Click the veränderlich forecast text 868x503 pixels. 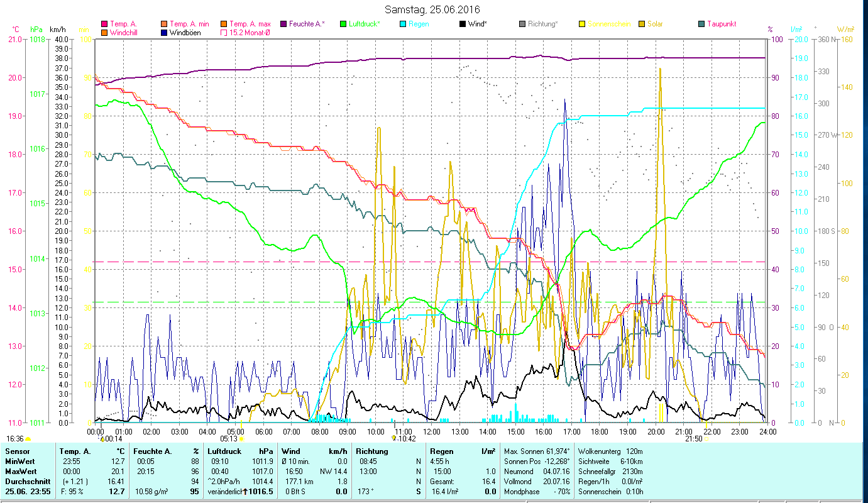(225, 492)
